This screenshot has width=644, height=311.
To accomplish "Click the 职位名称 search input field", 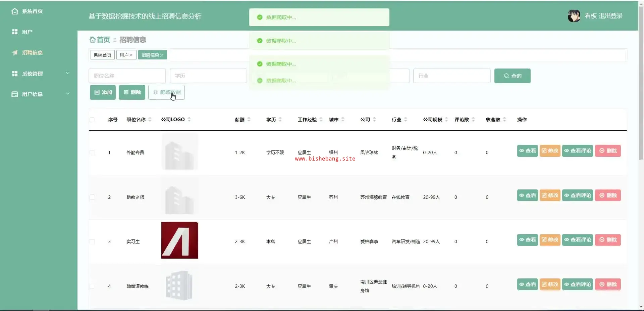I will click(x=127, y=76).
